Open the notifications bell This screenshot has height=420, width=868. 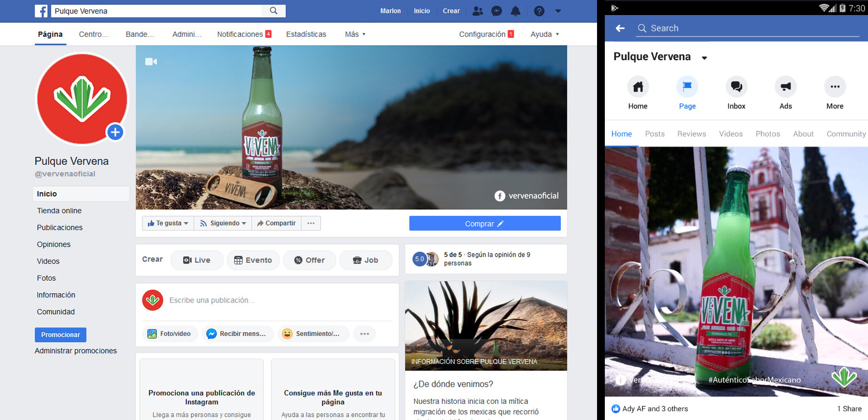[x=516, y=11]
